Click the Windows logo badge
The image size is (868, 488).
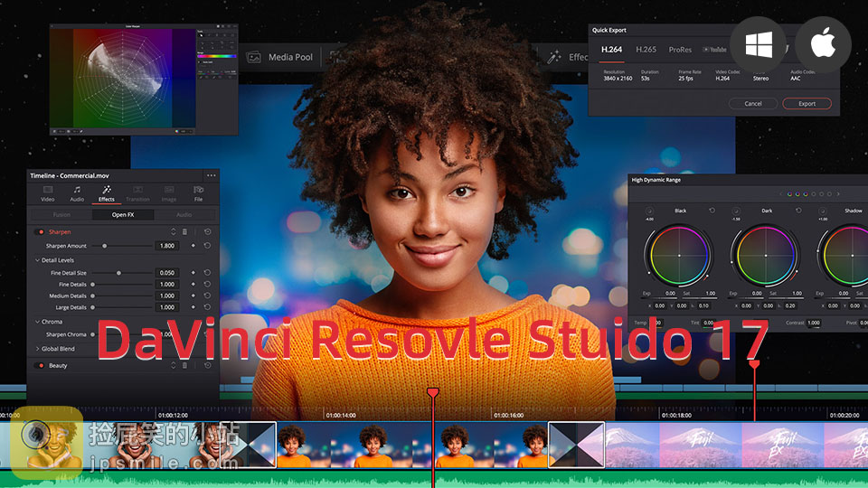(759, 44)
